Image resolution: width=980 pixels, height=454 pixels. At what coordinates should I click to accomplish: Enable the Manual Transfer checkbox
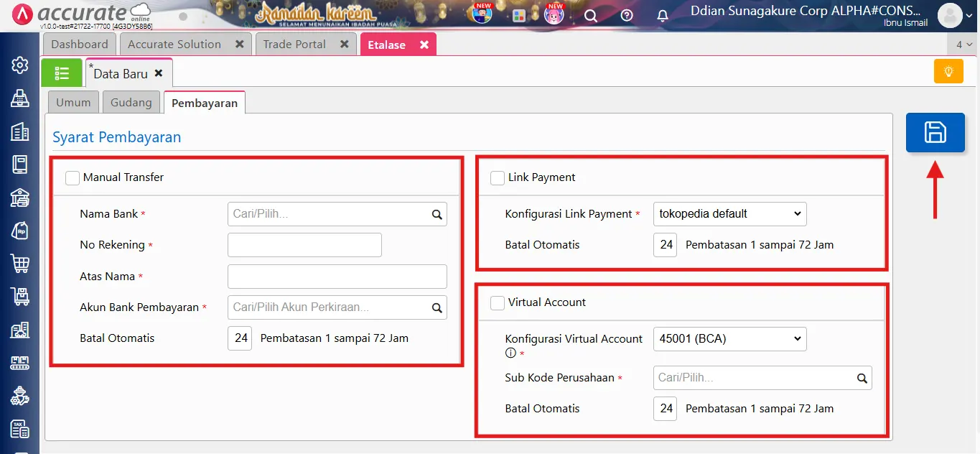click(72, 177)
